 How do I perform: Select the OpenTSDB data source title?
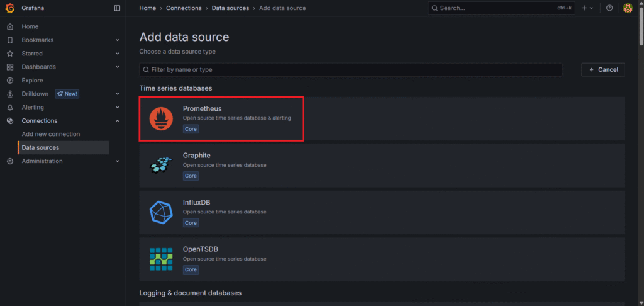(201, 249)
